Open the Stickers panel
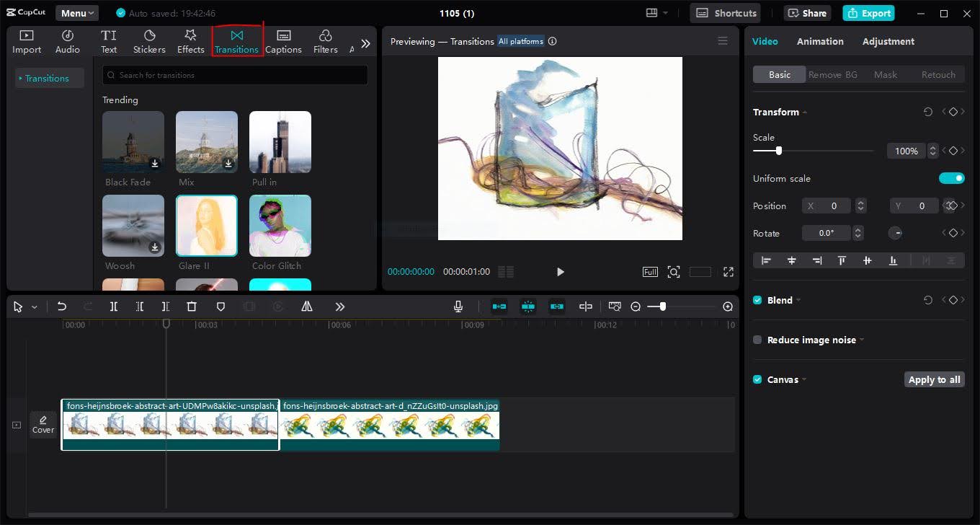This screenshot has height=525, width=980. (149, 42)
